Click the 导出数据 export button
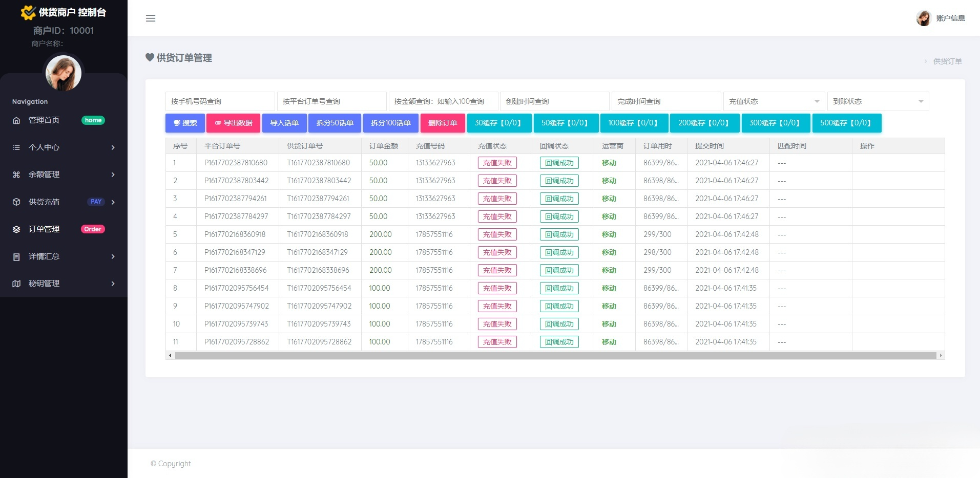 (x=233, y=123)
